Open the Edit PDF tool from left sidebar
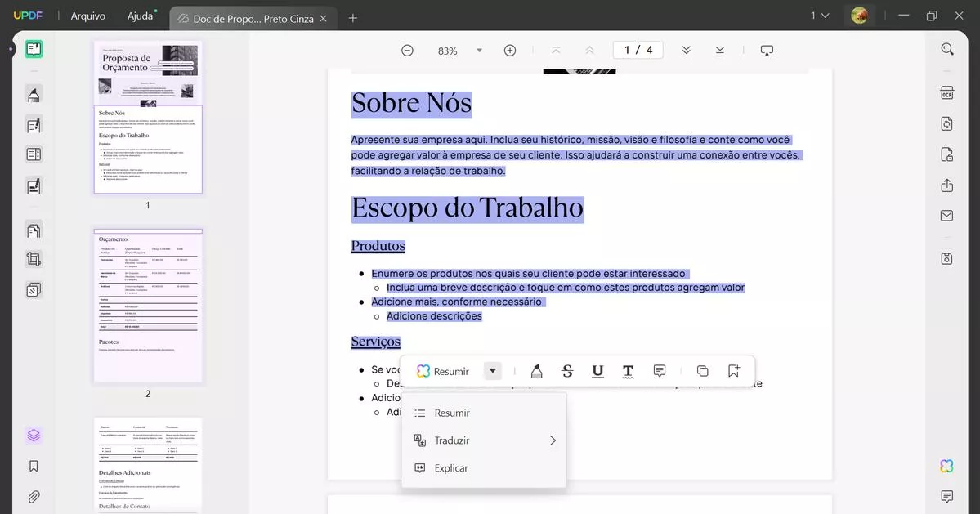980x514 pixels. (x=34, y=125)
